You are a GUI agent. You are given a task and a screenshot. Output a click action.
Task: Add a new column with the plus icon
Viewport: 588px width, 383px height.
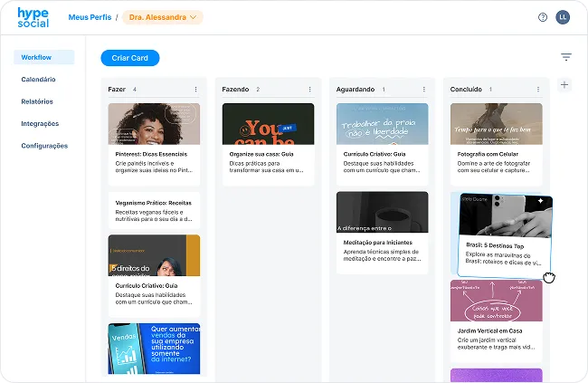[x=564, y=85]
